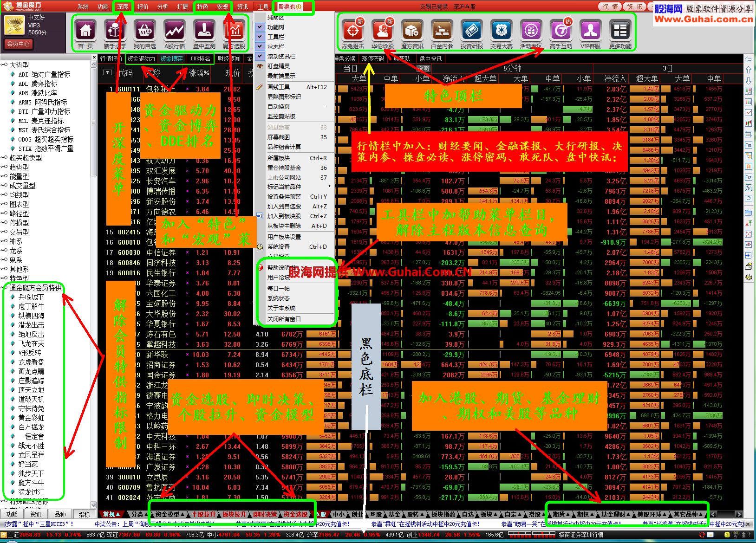Viewport: 756px width, 543px height.
Task: Open the 首页 home icon
Action: tap(85, 31)
